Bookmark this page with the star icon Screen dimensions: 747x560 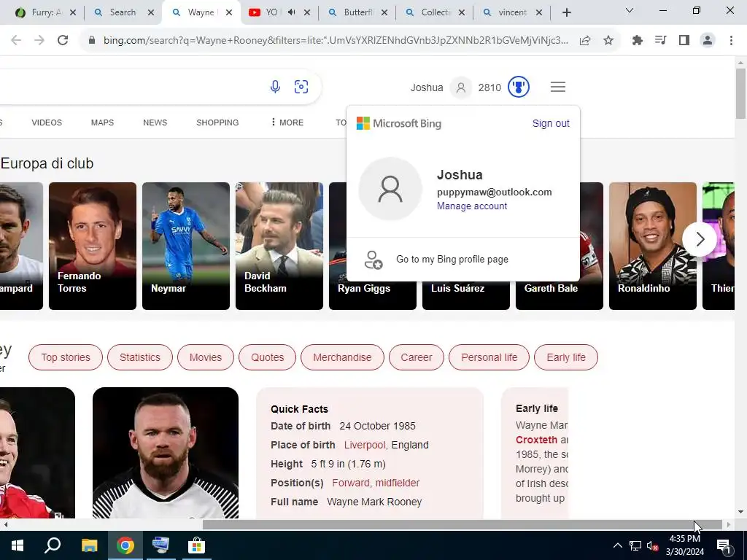pos(608,40)
